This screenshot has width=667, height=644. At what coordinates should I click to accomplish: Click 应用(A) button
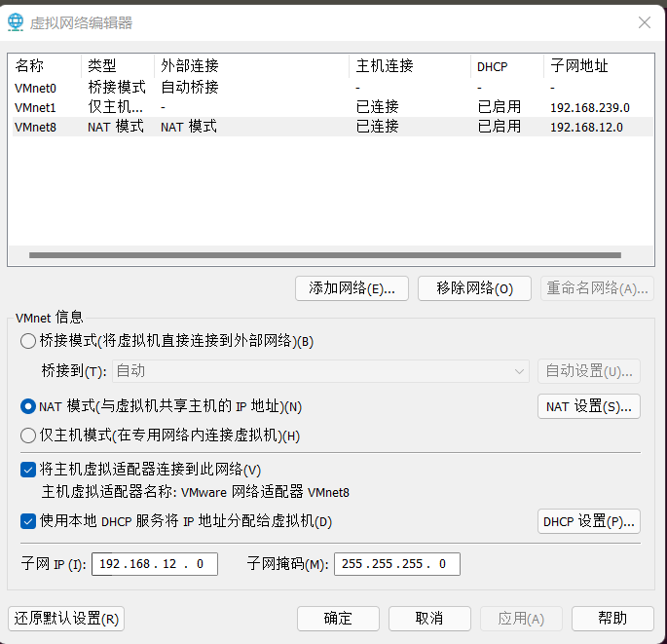[x=521, y=619]
